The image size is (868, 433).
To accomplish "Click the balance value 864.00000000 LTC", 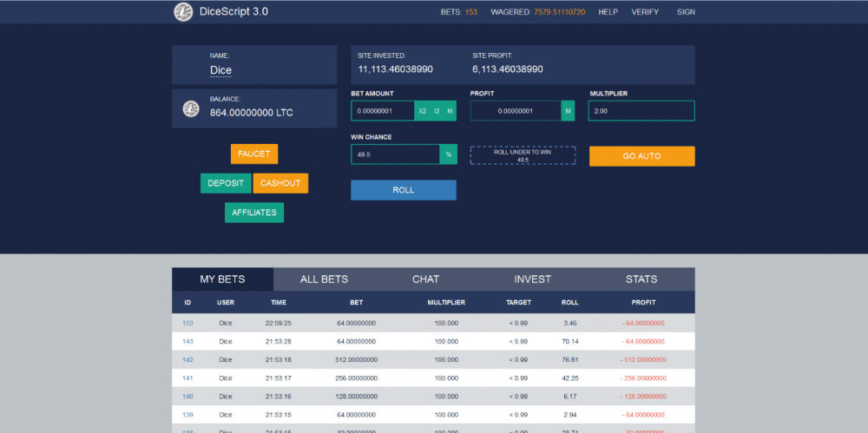I will [252, 113].
